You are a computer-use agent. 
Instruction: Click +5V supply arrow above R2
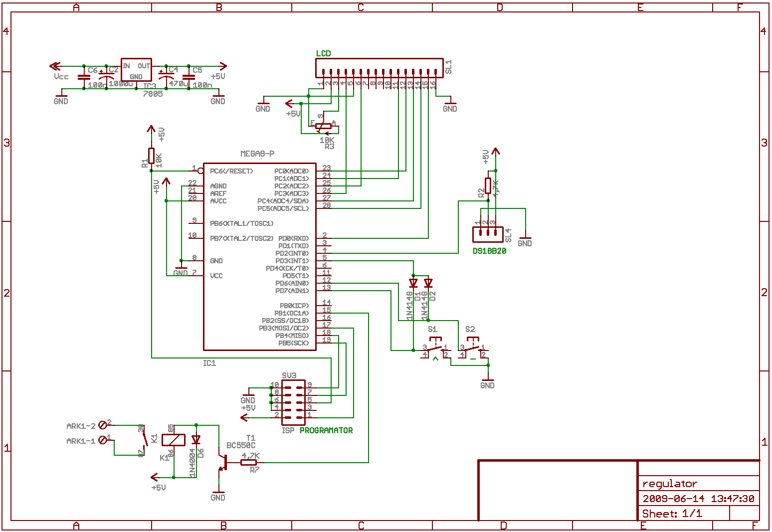[495, 151]
